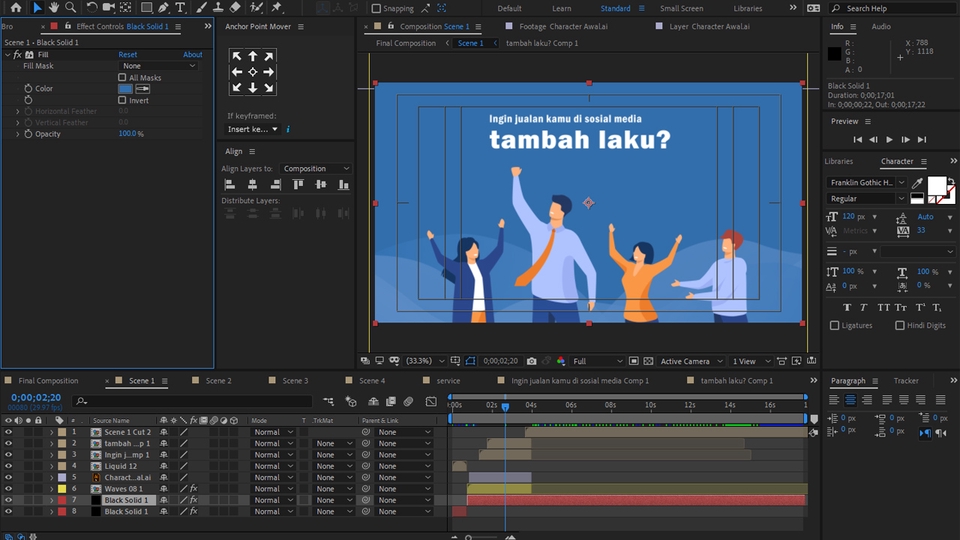
Task: Reset the Fill effect
Action: pos(127,54)
